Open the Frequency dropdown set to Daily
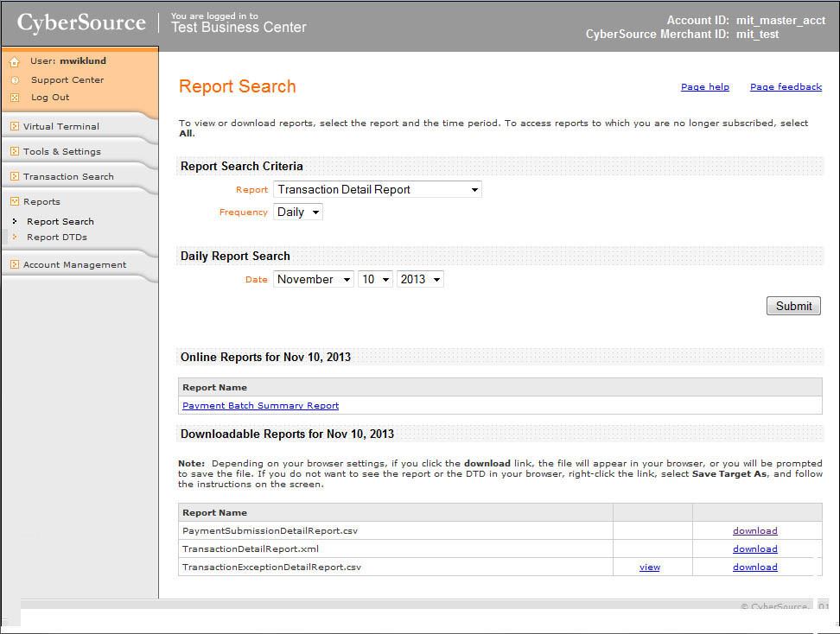This screenshot has height=634, width=840. pos(298,212)
